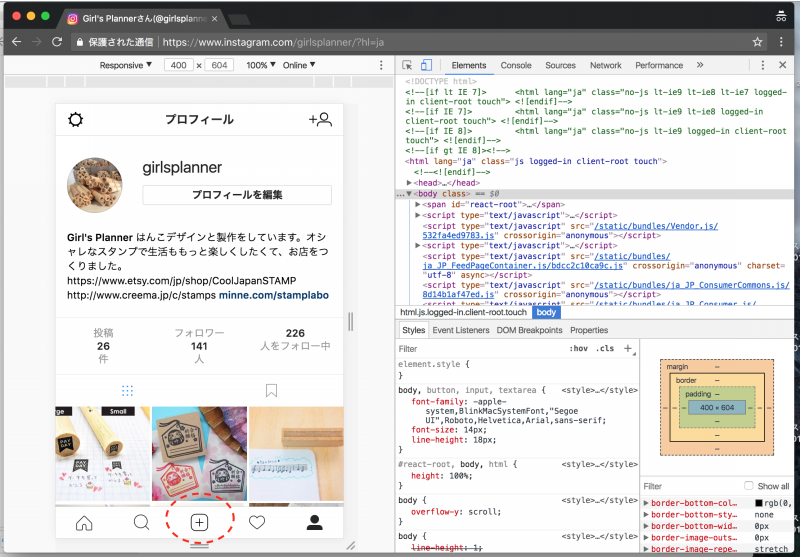The width and height of the screenshot is (800, 557).
Task: View the 141 followers count
Action: 199,346
